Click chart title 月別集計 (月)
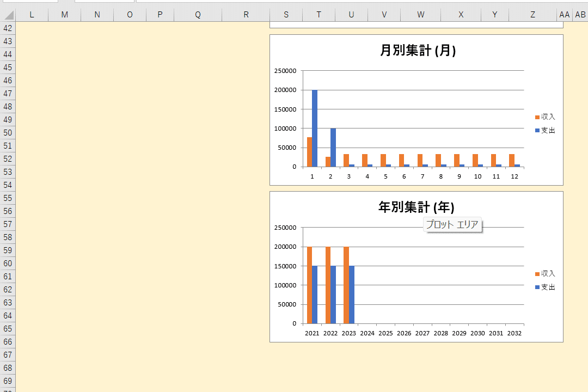 pos(418,50)
